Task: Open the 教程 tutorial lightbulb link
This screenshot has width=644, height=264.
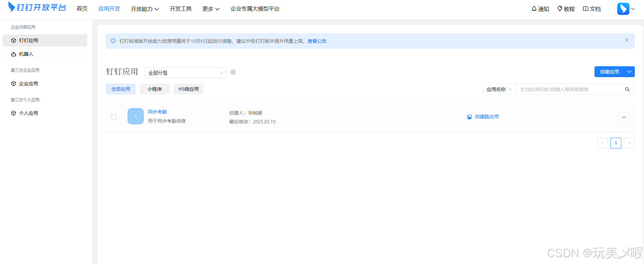Action: pyautogui.click(x=566, y=9)
